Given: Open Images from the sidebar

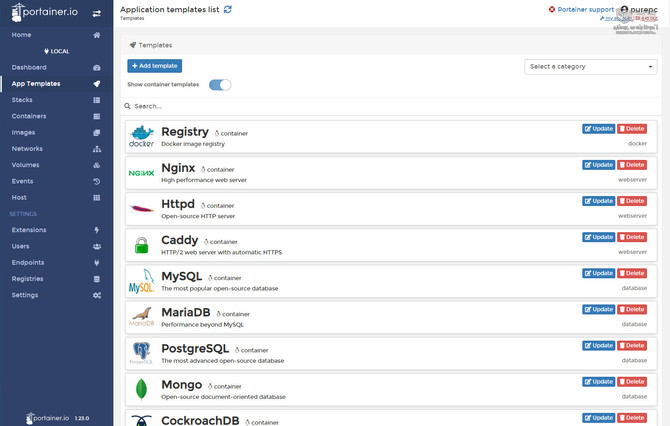Looking at the screenshot, I should pyautogui.click(x=24, y=132).
